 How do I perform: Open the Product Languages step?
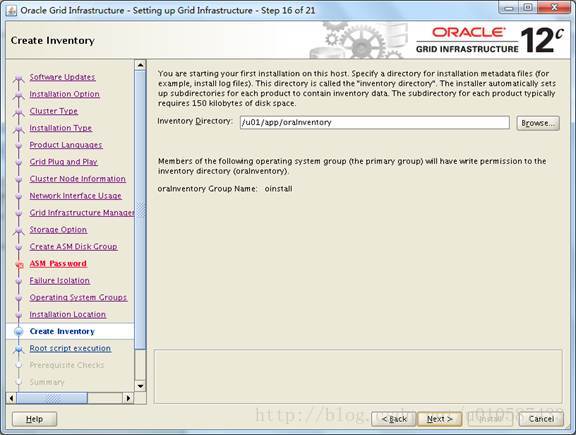coord(66,145)
